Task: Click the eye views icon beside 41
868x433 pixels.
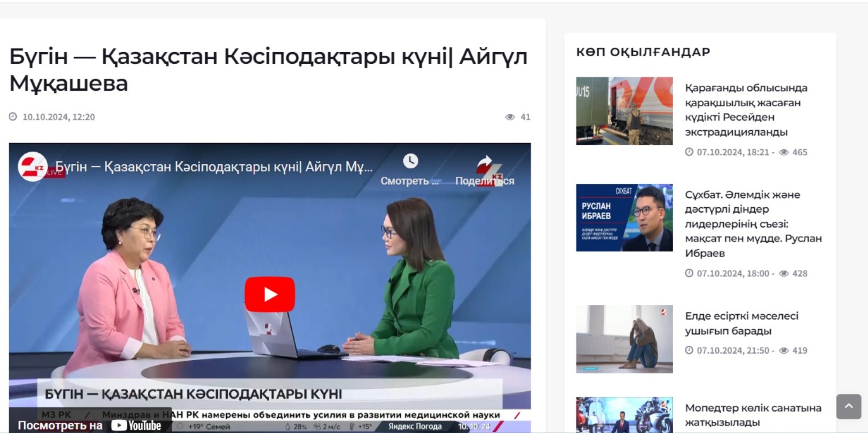Action: (510, 117)
